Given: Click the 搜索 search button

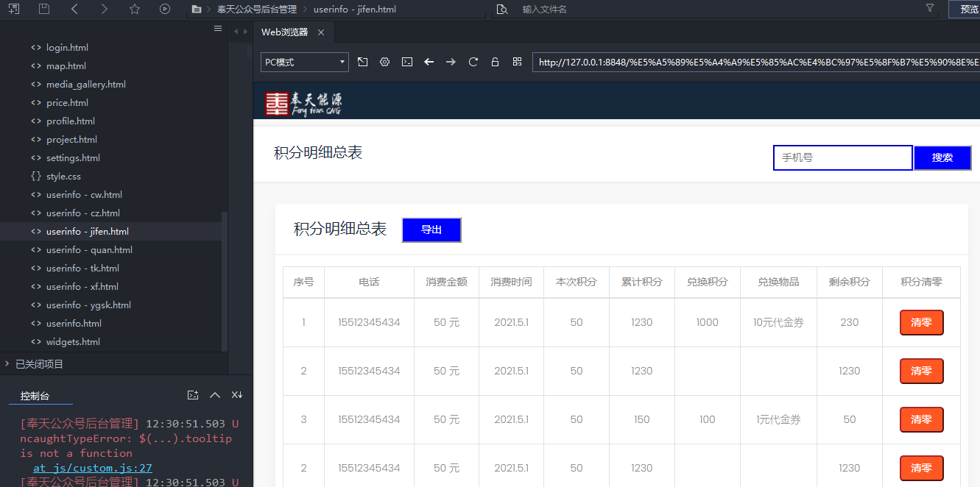Looking at the screenshot, I should 942,157.
